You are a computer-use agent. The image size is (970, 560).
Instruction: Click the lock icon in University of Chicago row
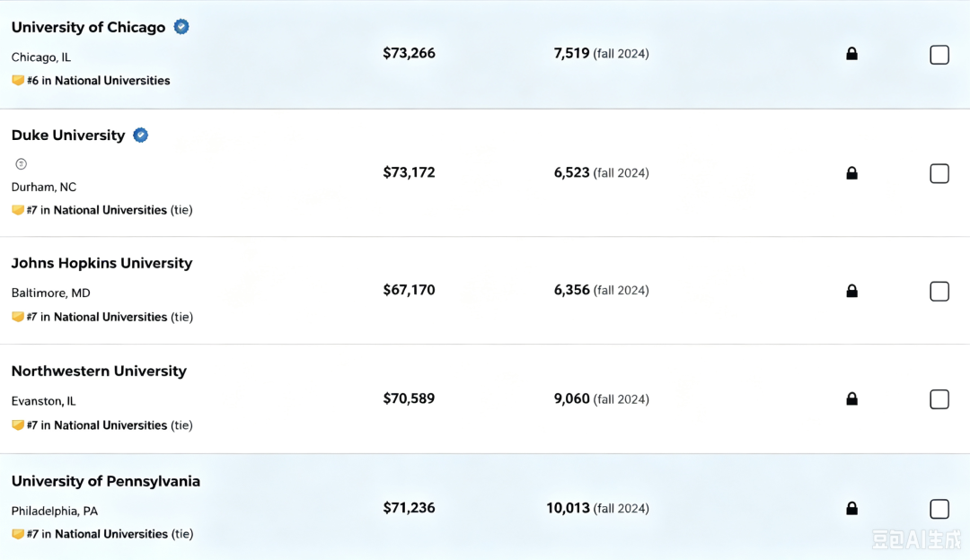pyautogui.click(x=851, y=53)
